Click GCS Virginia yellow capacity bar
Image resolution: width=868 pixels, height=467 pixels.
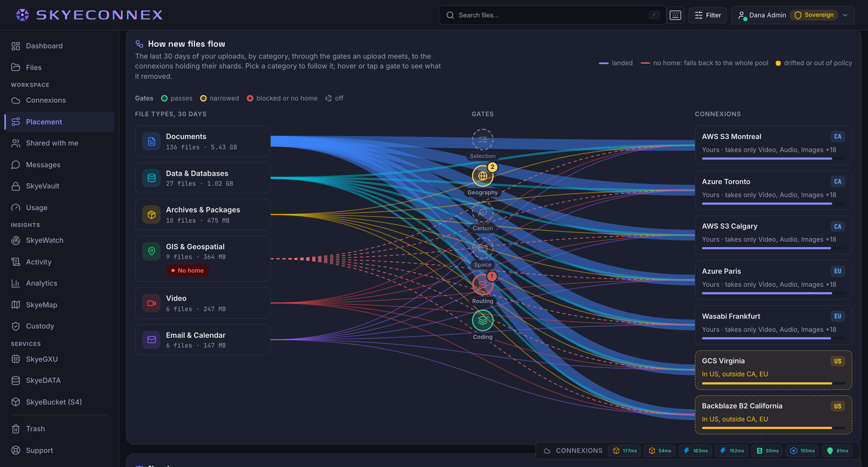(773, 383)
